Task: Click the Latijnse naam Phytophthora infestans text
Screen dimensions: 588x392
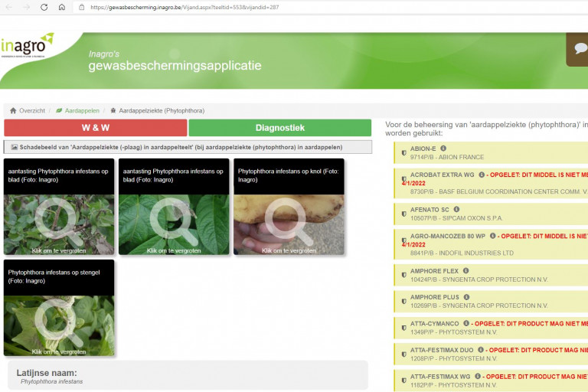Action: click(52, 381)
